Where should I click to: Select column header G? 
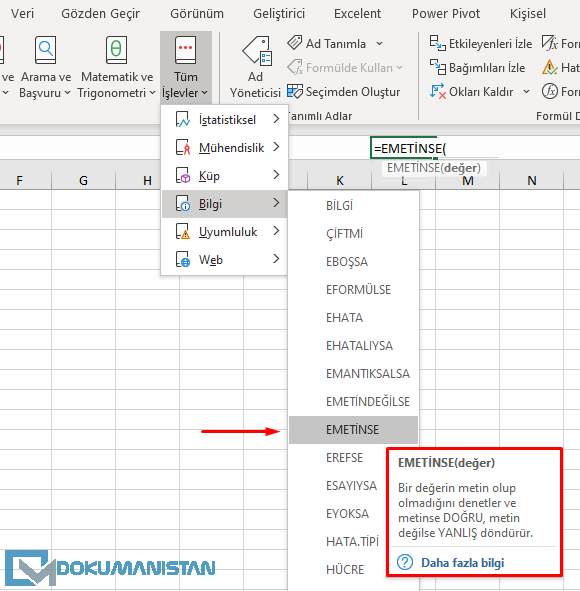pyautogui.click(x=83, y=181)
